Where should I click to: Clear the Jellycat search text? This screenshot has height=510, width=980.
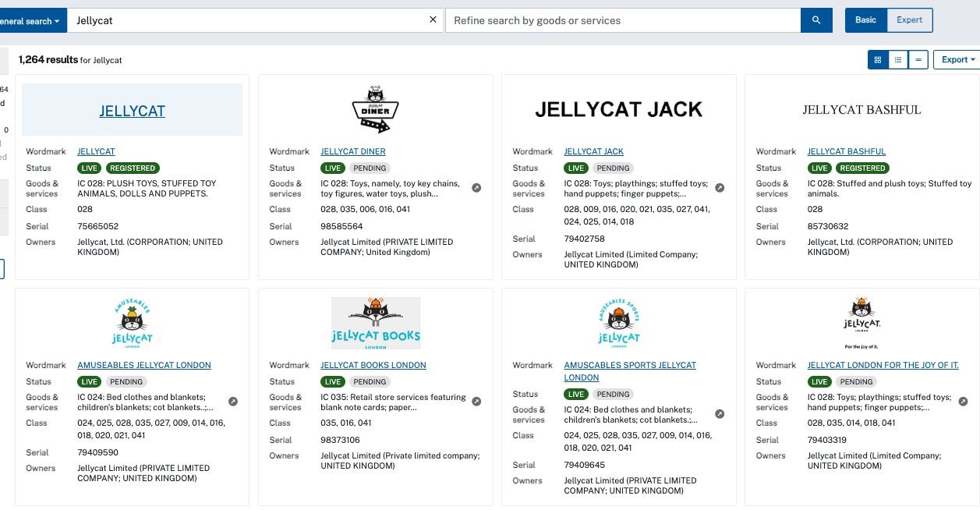click(433, 20)
